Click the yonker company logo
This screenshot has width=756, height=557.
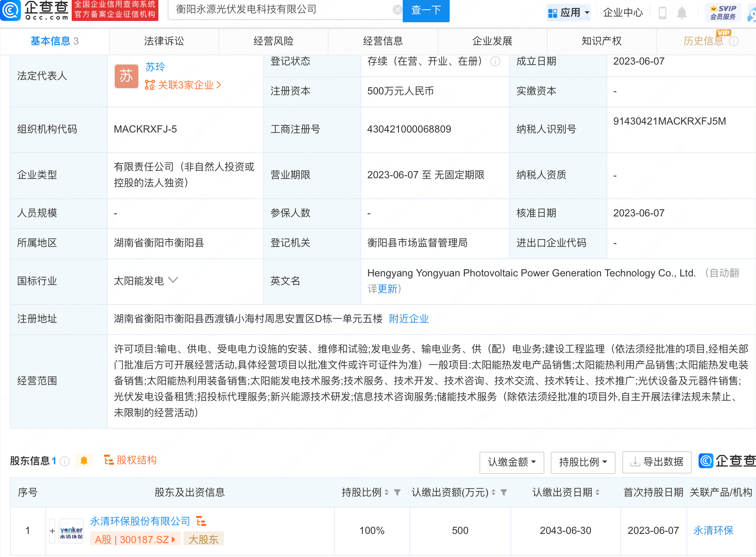pos(71,531)
